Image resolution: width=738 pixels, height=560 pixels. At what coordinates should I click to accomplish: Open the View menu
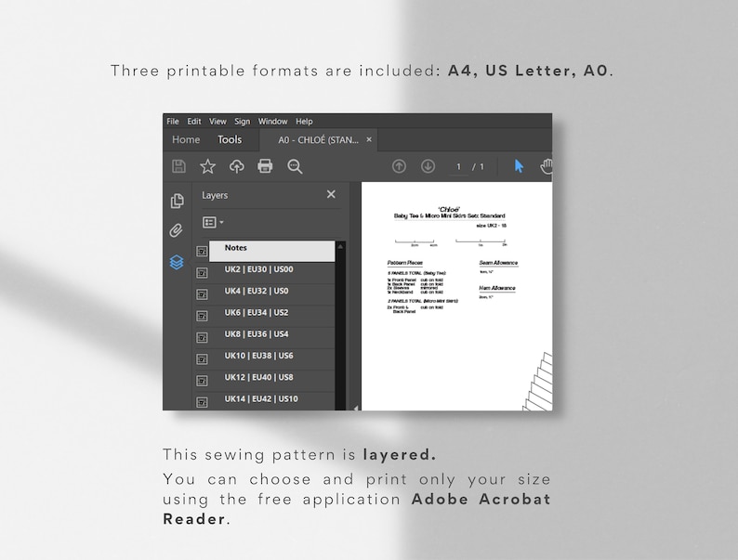[217, 122]
